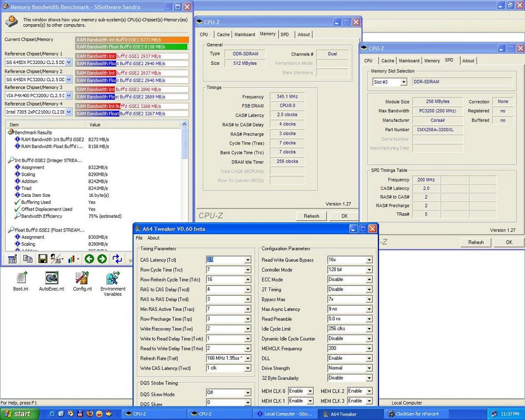The width and height of the screenshot is (525, 420).
Task: Click Refresh in CPU-Z memory window
Action: pyautogui.click(x=311, y=216)
